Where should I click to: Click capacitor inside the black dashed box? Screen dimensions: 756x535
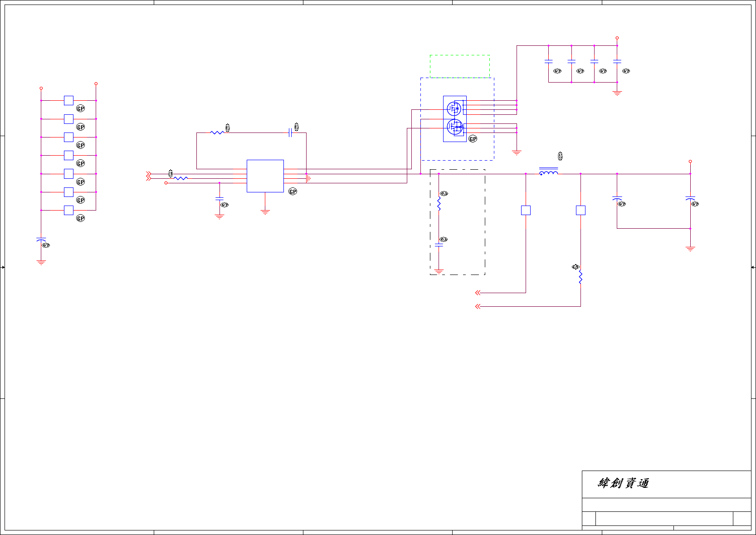coord(439,245)
